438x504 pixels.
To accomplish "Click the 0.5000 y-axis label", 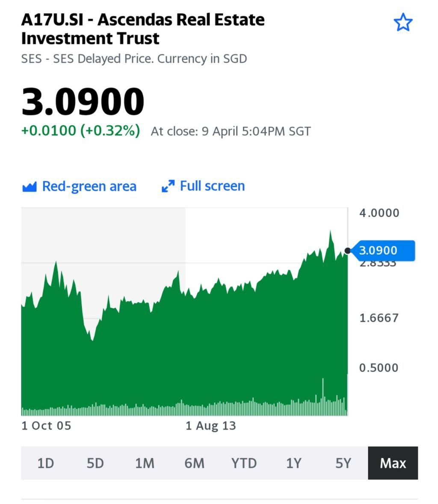I will (379, 368).
